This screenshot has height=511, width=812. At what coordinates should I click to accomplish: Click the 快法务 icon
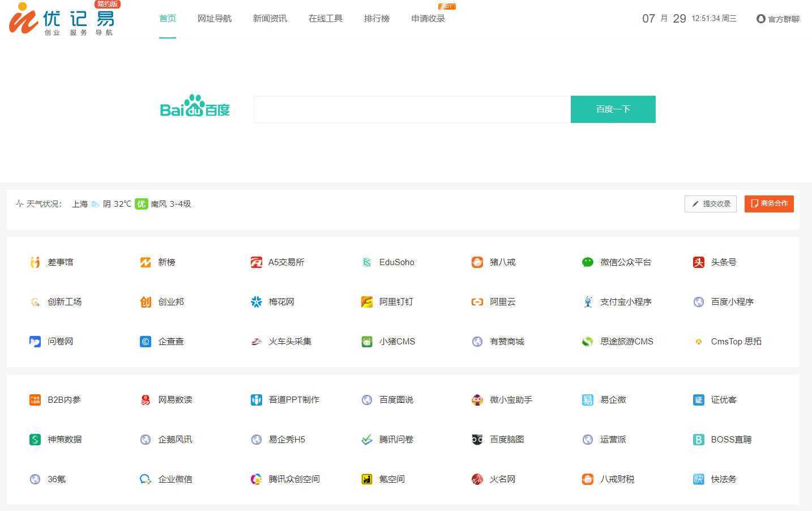tap(699, 479)
